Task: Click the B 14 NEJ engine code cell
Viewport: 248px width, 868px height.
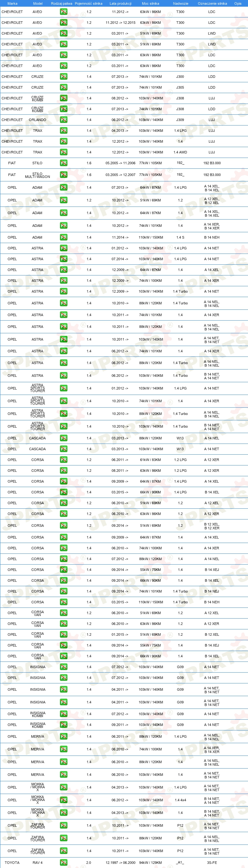Action: pos(212,591)
